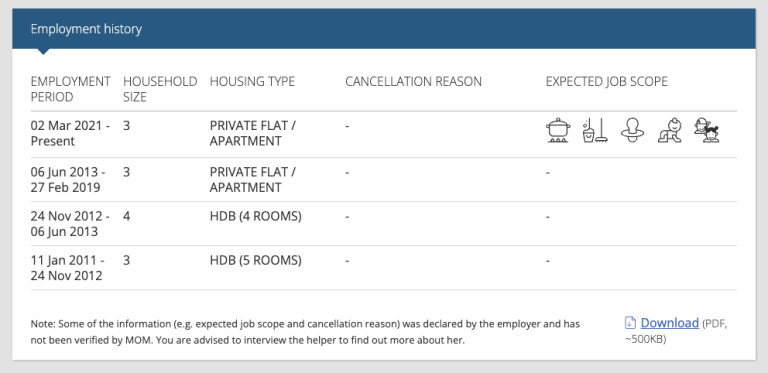Click the Cancellation Reason column header
The width and height of the screenshot is (768, 373).
point(413,81)
